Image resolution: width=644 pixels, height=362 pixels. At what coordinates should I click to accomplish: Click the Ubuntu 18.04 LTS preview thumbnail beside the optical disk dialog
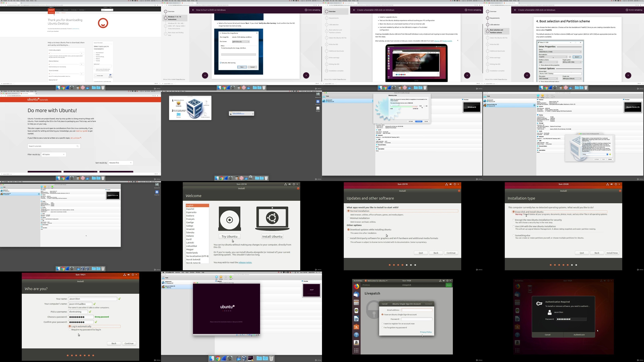tap(633, 107)
